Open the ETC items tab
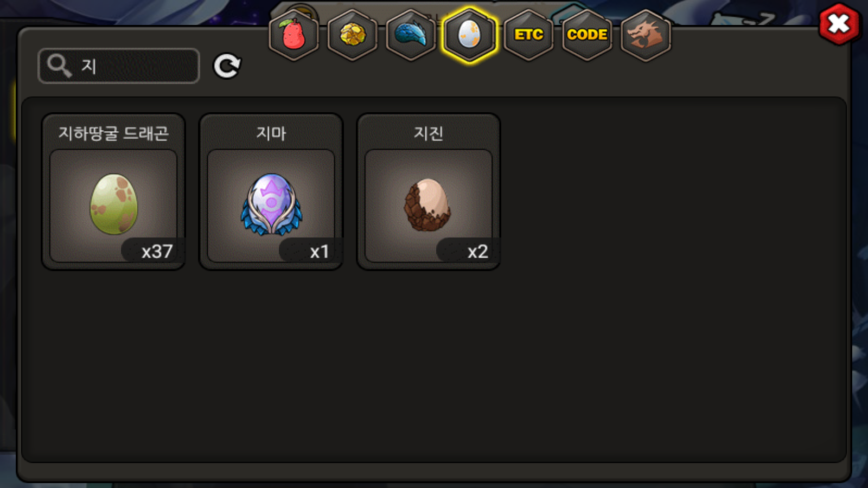Image resolution: width=868 pixels, height=488 pixels. [x=528, y=35]
